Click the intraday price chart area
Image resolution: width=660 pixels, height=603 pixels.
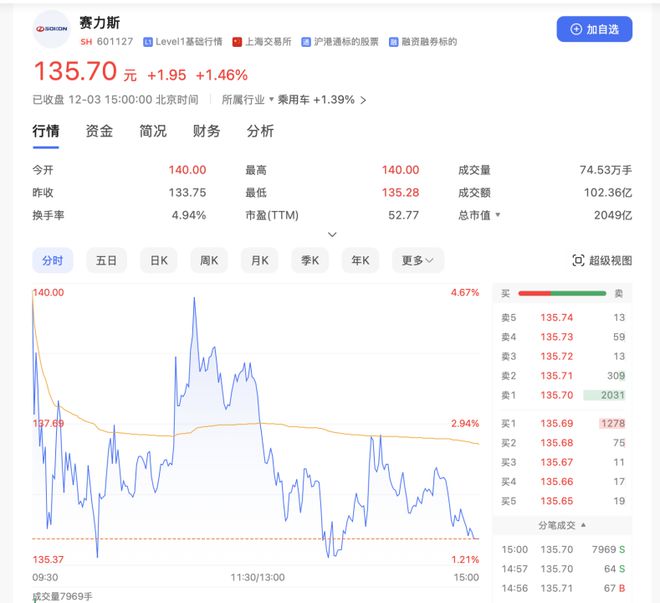[x=255, y=426]
